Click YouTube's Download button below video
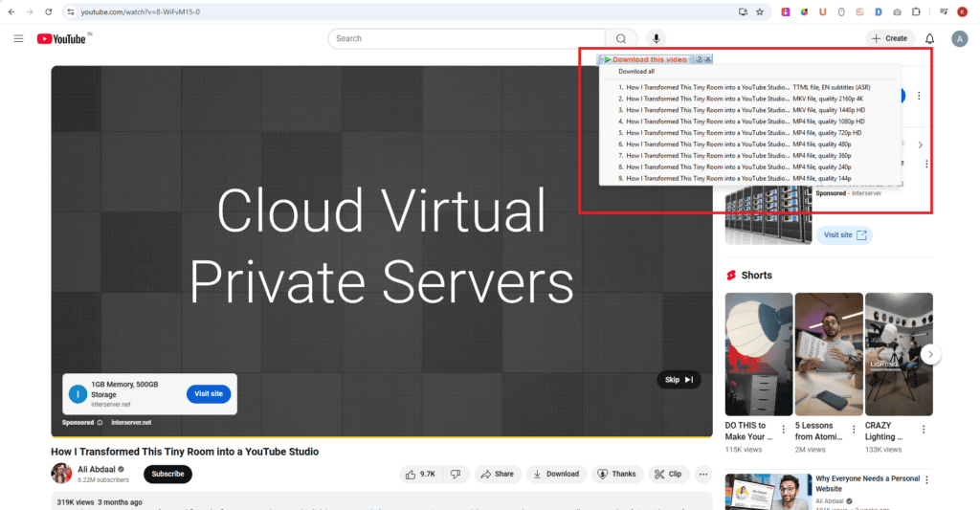 click(556, 475)
